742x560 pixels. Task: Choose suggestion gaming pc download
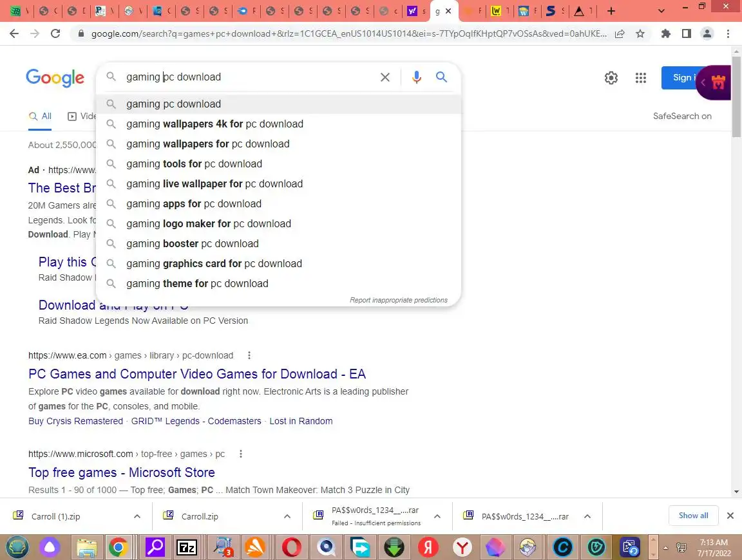click(278, 104)
